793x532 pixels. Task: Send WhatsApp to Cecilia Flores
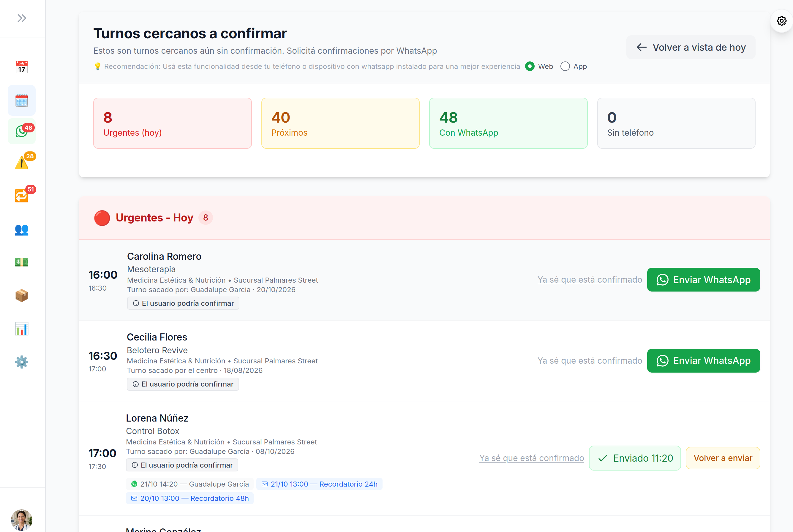tap(703, 360)
